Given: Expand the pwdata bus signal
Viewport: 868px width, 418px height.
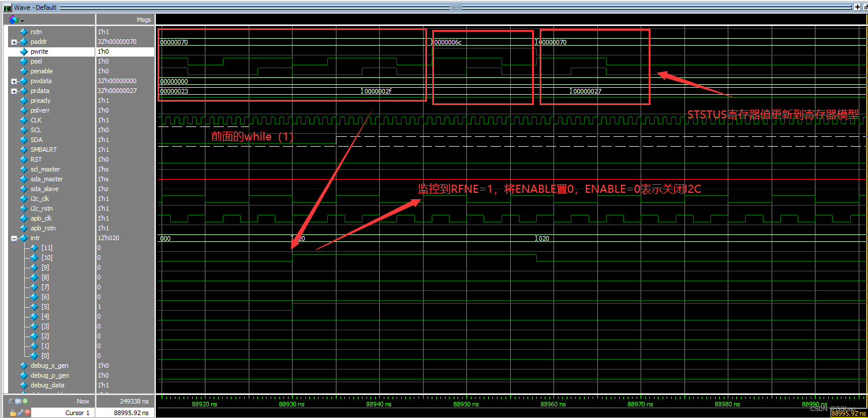Looking at the screenshot, I should coord(14,81).
